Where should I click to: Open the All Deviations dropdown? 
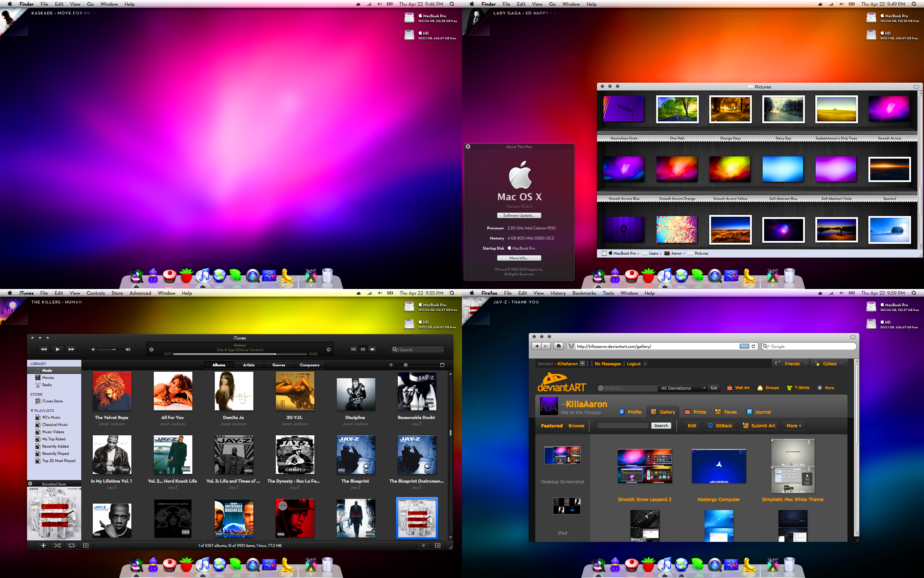[x=683, y=388]
